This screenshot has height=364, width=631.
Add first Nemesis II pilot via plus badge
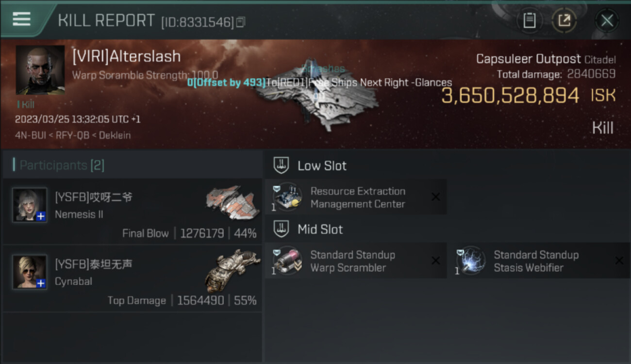pyautogui.click(x=41, y=216)
